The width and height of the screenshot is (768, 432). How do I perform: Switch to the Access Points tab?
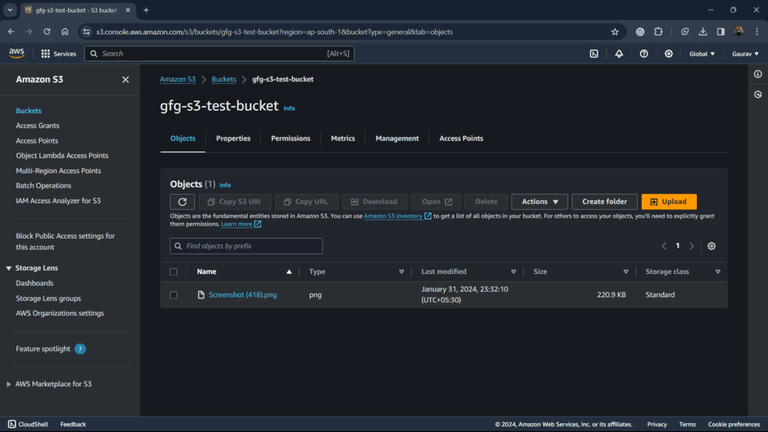click(461, 139)
